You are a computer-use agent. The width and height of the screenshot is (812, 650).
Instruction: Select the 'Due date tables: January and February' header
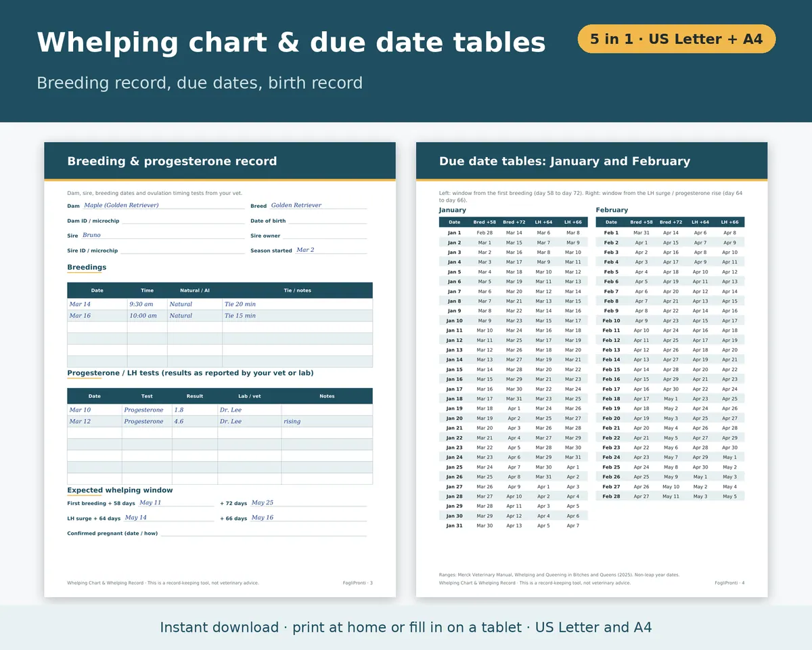click(x=592, y=161)
